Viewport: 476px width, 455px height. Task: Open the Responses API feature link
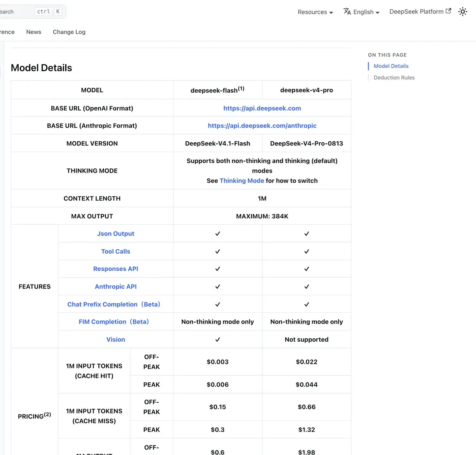pyautogui.click(x=116, y=269)
